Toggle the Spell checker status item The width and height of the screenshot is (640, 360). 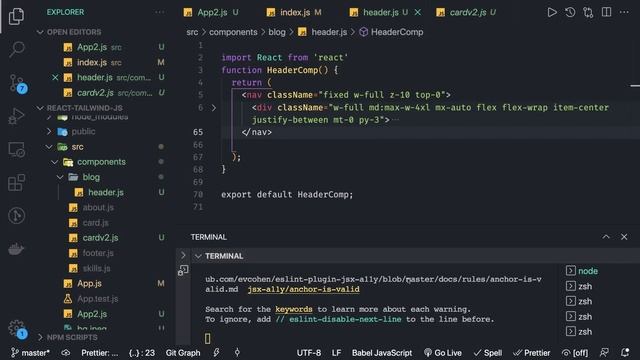point(488,353)
